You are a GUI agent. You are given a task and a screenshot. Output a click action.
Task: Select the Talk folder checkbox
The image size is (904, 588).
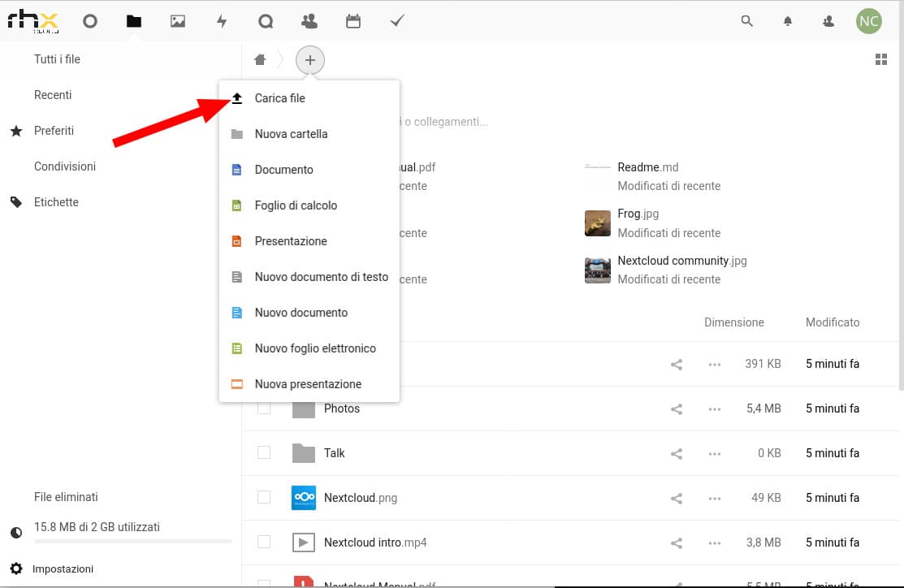[264, 452]
